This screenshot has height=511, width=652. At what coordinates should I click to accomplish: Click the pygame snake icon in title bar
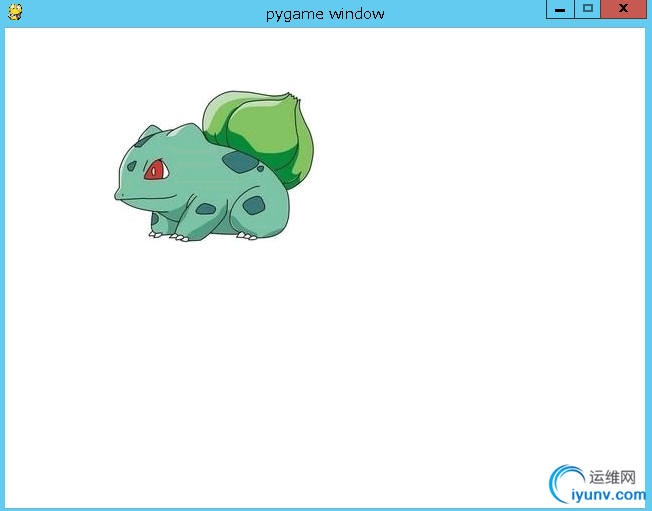[x=15, y=12]
